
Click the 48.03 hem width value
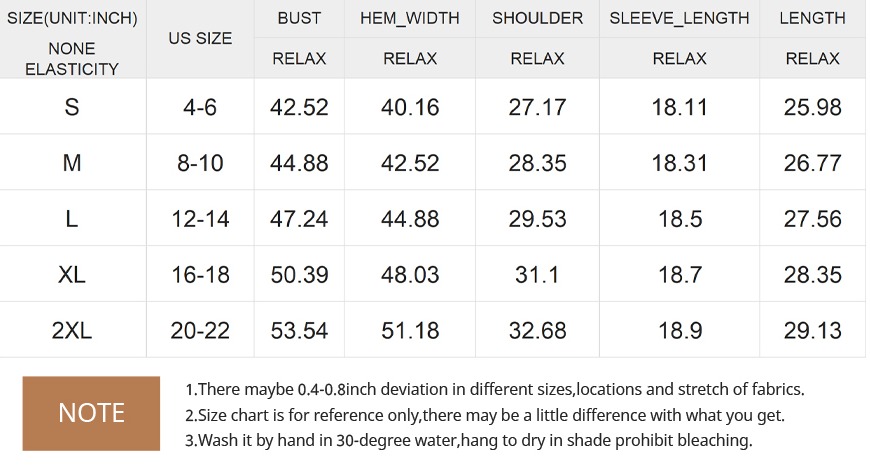tap(410, 274)
